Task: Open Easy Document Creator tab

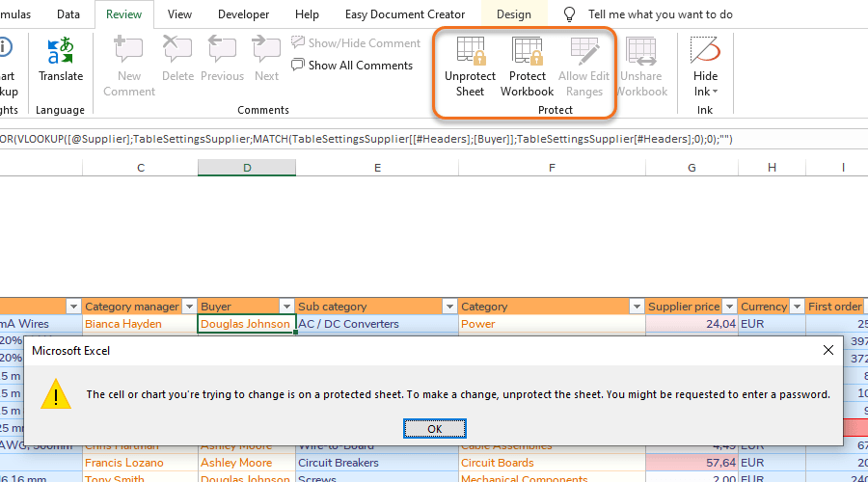Action: tap(405, 14)
